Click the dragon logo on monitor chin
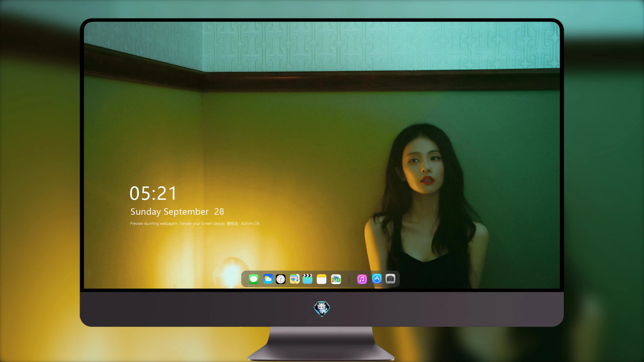The height and width of the screenshot is (362, 644). click(x=322, y=309)
